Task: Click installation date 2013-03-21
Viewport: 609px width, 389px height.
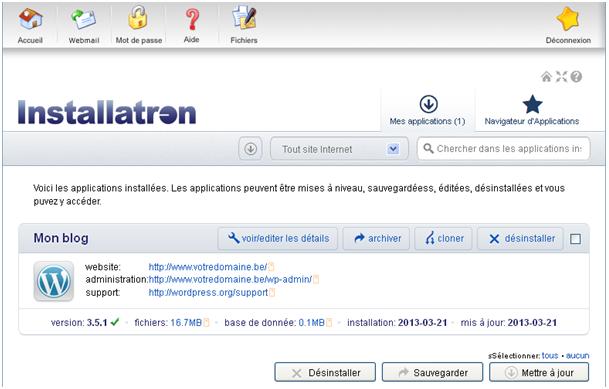Action: 423,323
